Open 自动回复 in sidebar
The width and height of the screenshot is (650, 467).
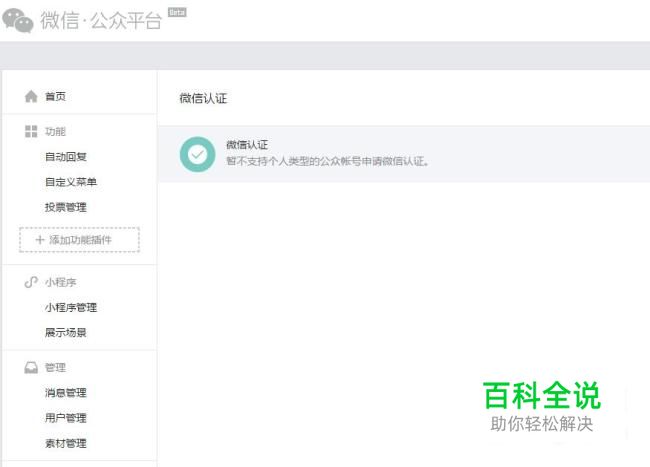65,157
